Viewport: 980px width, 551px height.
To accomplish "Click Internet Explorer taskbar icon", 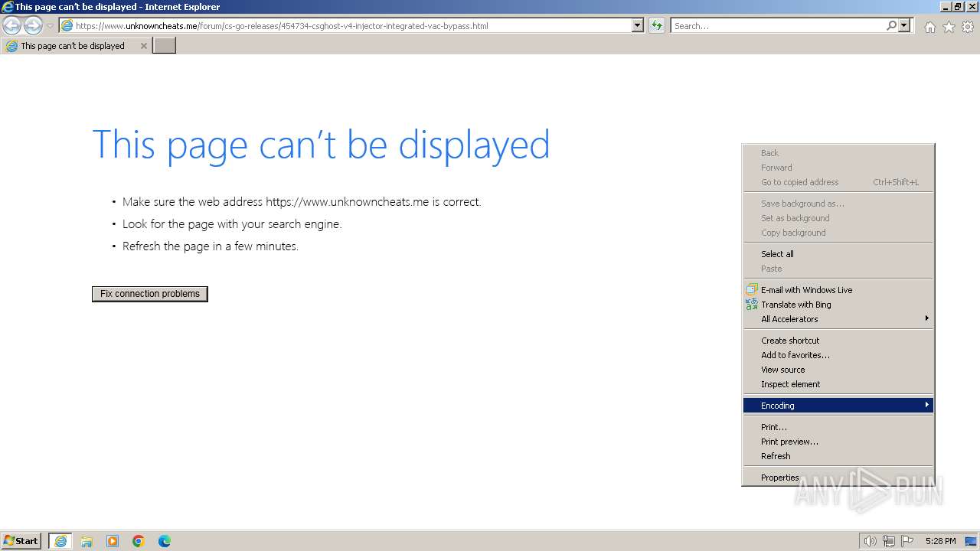I will (60, 541).
